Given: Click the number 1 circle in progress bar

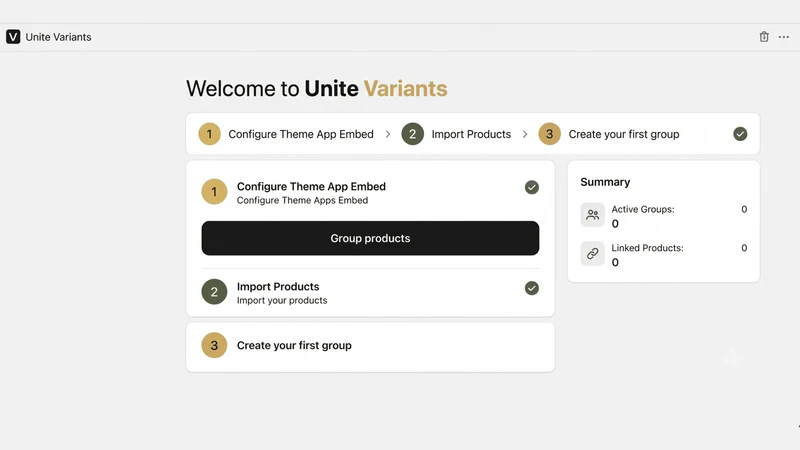Looking at the screenshot, I should pyautogui.click(x=209, y=134).
